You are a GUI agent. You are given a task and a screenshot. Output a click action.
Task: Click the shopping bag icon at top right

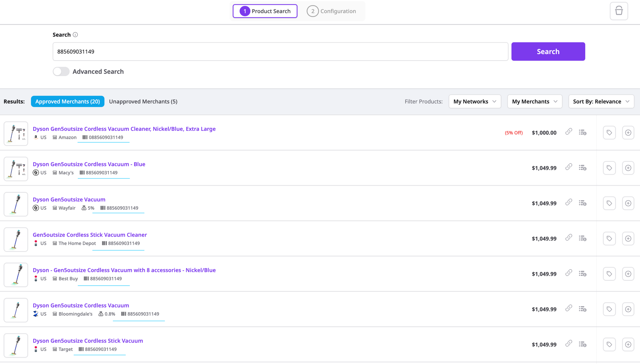(619, 11)
